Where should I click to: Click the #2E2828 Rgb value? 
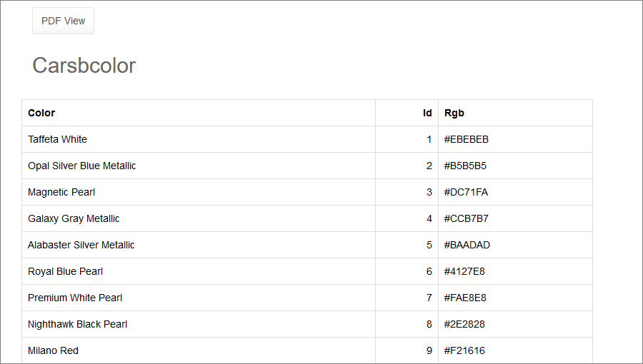[x=465, y=324]
